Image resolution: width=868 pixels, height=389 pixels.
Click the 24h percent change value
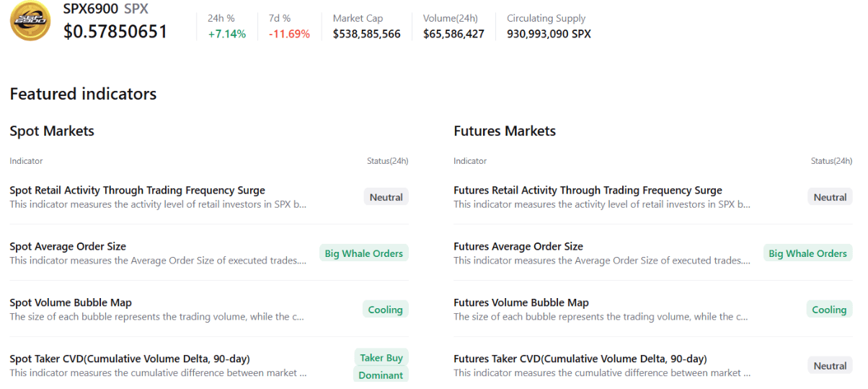point(226,34)
